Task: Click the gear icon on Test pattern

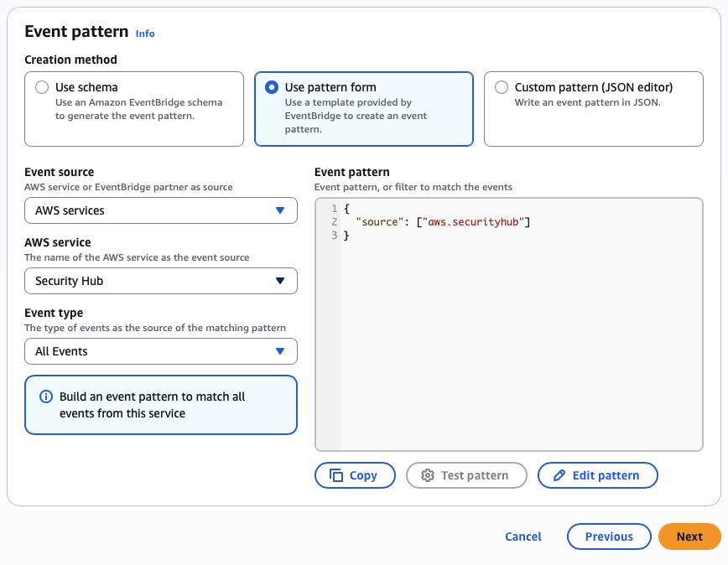Action: (428, 475)
